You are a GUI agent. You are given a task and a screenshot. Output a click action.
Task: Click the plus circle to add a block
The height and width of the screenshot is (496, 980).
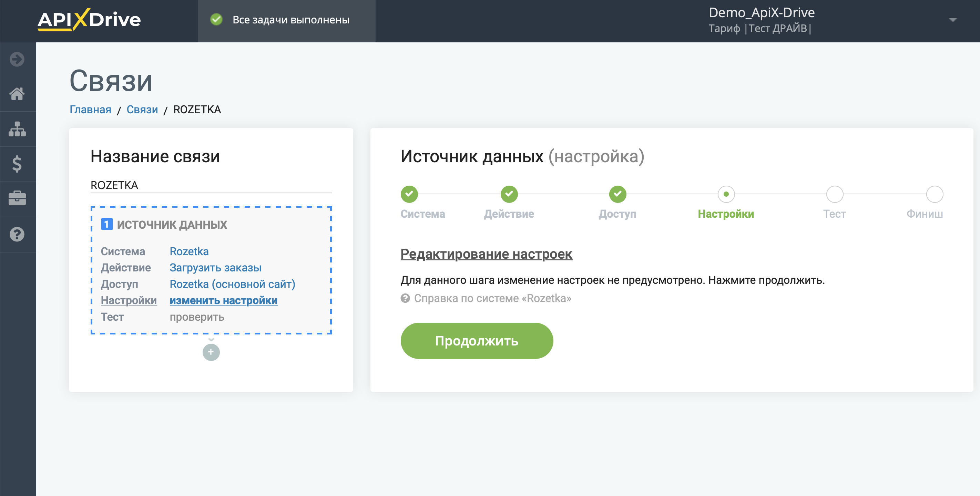tap(211, 352)
